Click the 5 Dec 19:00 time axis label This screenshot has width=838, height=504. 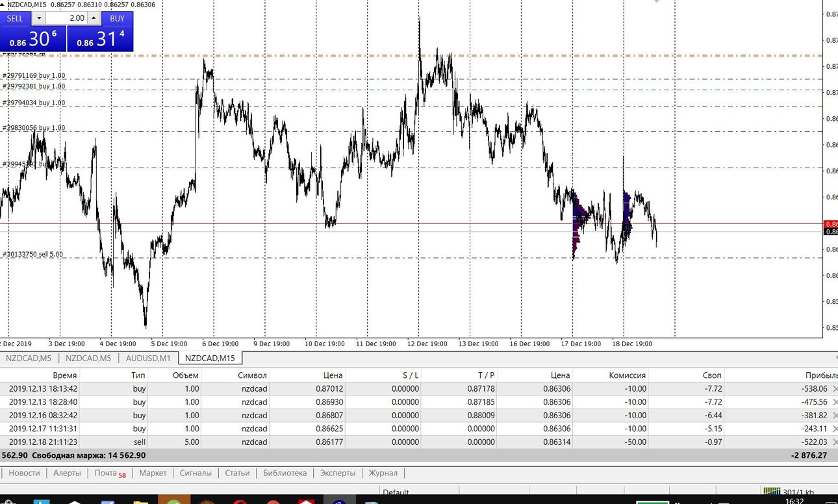[x=169, y=344]
